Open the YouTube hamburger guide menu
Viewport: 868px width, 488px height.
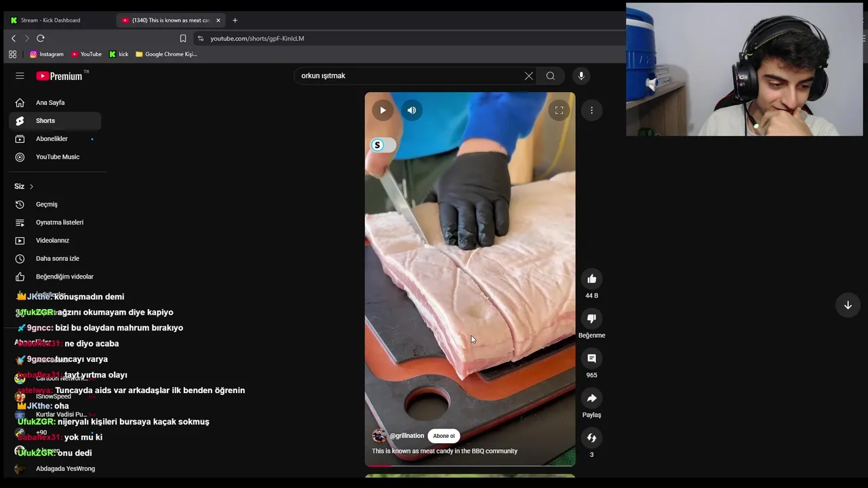click(20, 76)
